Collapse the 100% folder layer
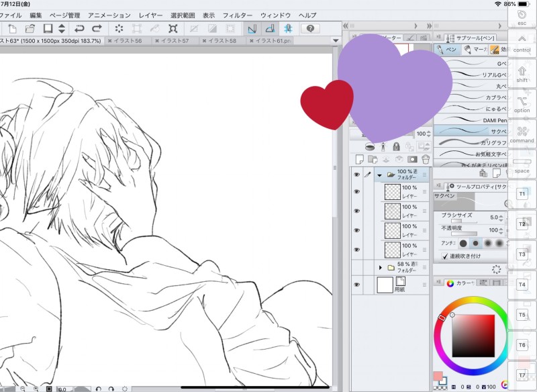The height and width of the screenshot is (392, 537). click(379, 175)
